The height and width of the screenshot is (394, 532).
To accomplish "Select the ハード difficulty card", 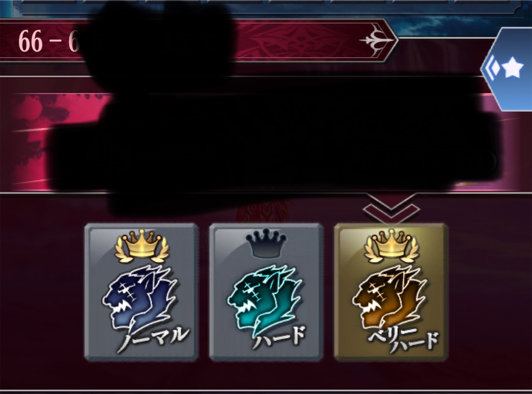I will pos(266,292).
